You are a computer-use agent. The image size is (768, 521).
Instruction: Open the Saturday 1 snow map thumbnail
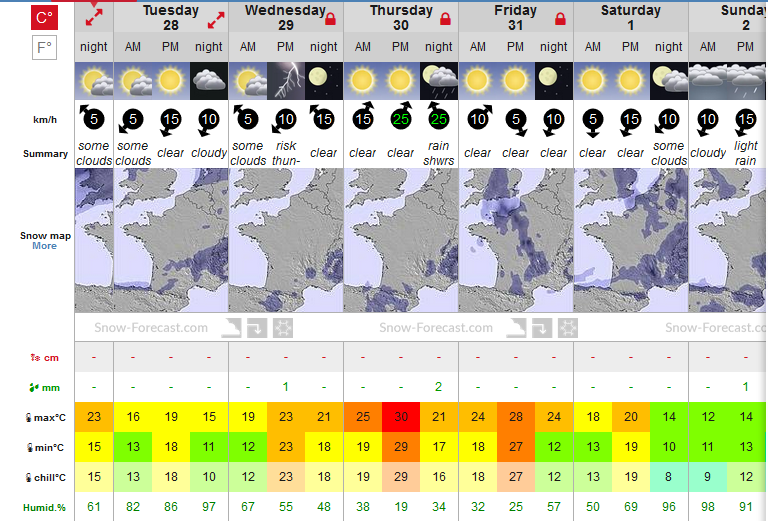click(631, 240)
